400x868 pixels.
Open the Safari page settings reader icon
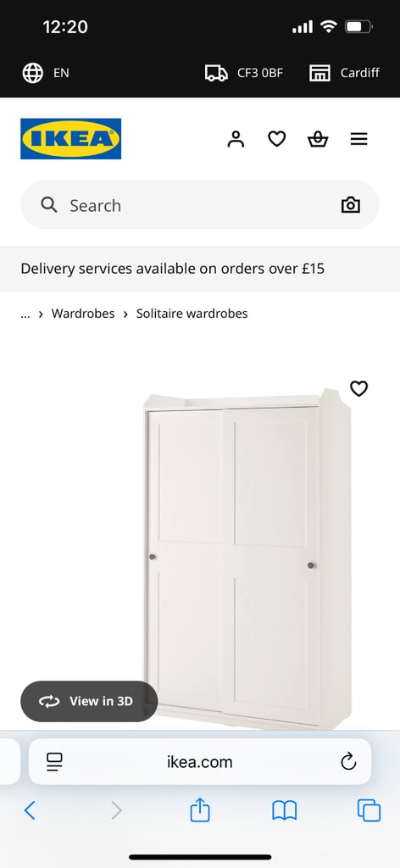point(55,762)
